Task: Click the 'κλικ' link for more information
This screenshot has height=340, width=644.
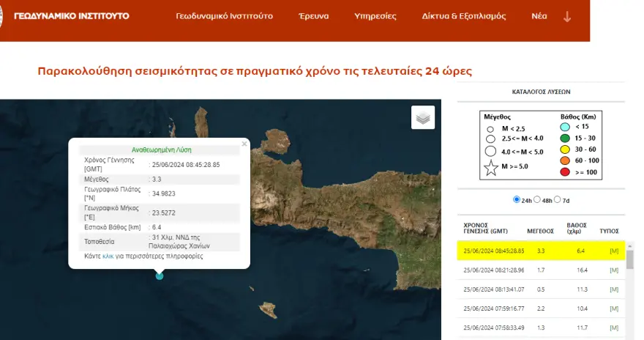Action: tap(108, 256)
